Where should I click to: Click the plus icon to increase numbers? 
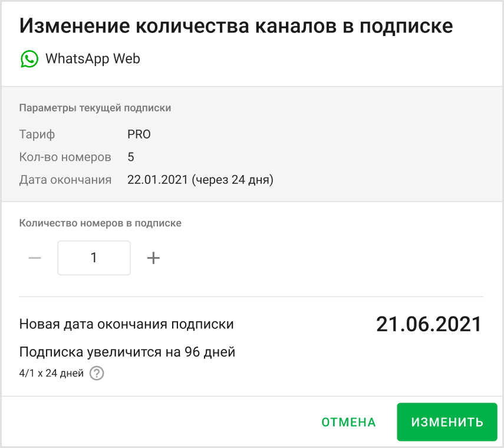click(x=153, y=258)
